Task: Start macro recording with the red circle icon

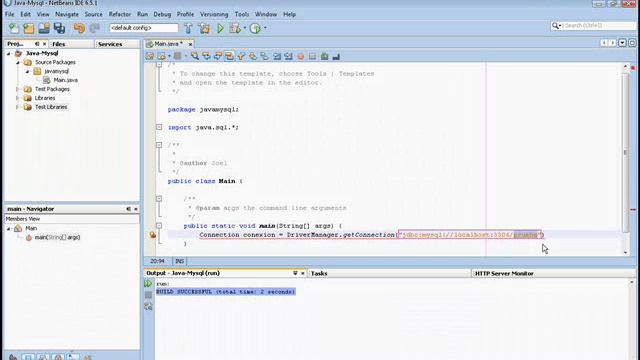Action: tap(301, 56)
